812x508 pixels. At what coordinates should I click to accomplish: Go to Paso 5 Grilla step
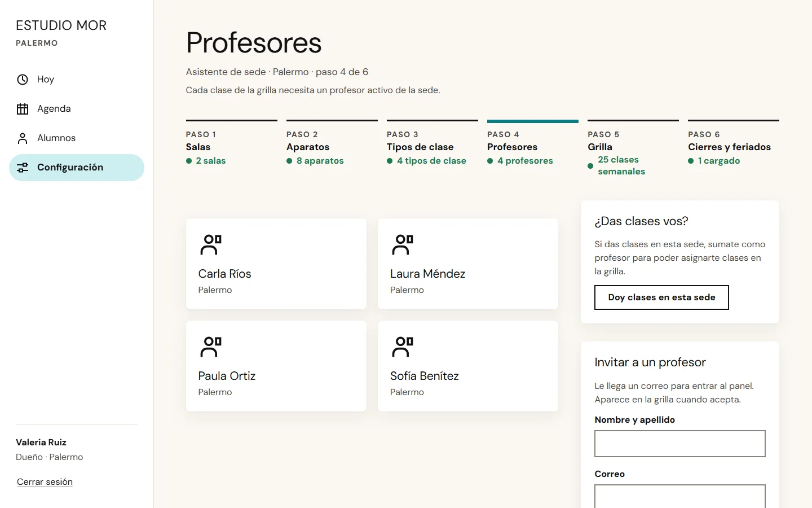click(633, 148)
